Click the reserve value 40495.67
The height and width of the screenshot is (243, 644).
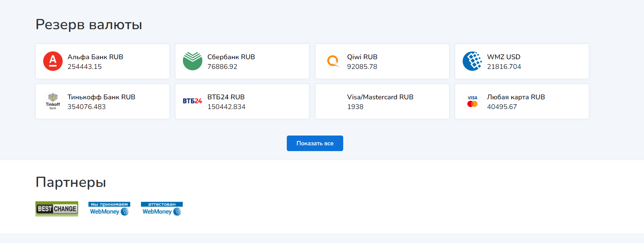click(x=502, y=107)
